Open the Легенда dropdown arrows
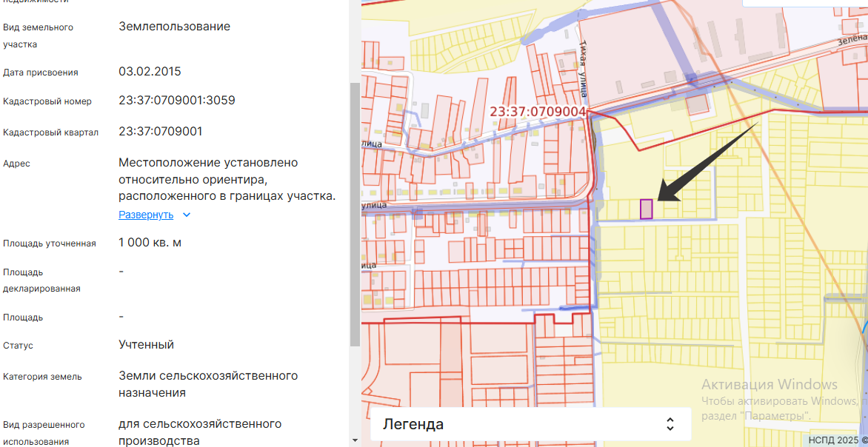This screenshot has height=447, width=868. [670, 424]
